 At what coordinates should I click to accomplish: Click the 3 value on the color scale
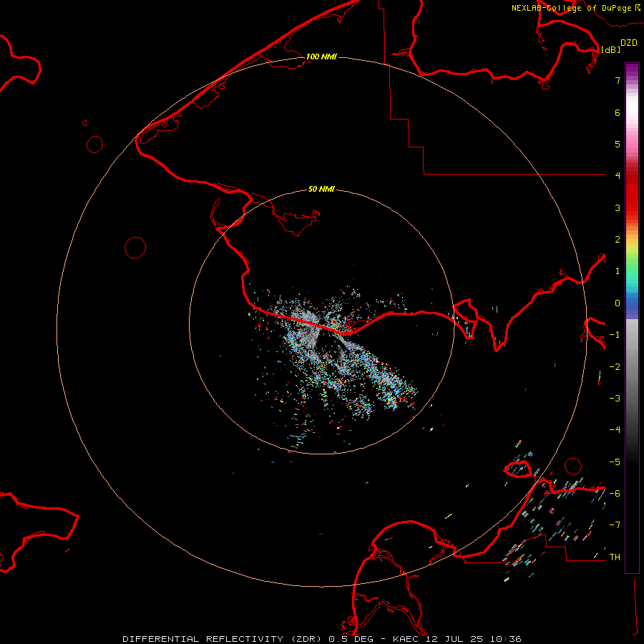click(618, 208)
